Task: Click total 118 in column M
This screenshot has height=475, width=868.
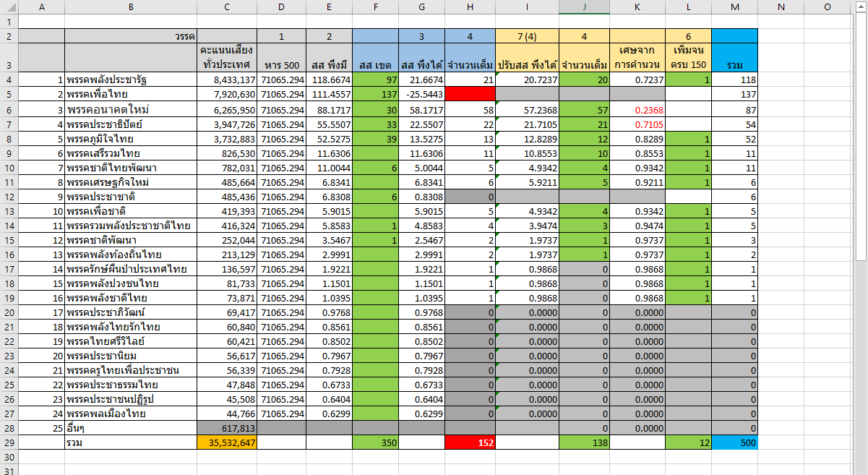Action: pyautogui.click(x=734, y=80)
